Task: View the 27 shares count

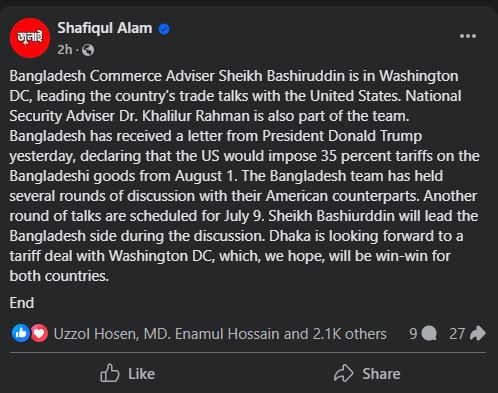Action: [x=457, y=334]
